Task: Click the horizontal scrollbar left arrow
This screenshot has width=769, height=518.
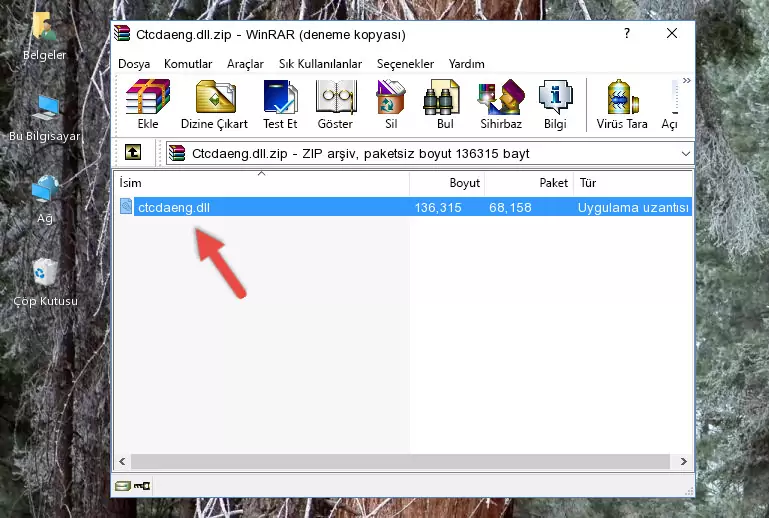Action: tap(122, 462)
